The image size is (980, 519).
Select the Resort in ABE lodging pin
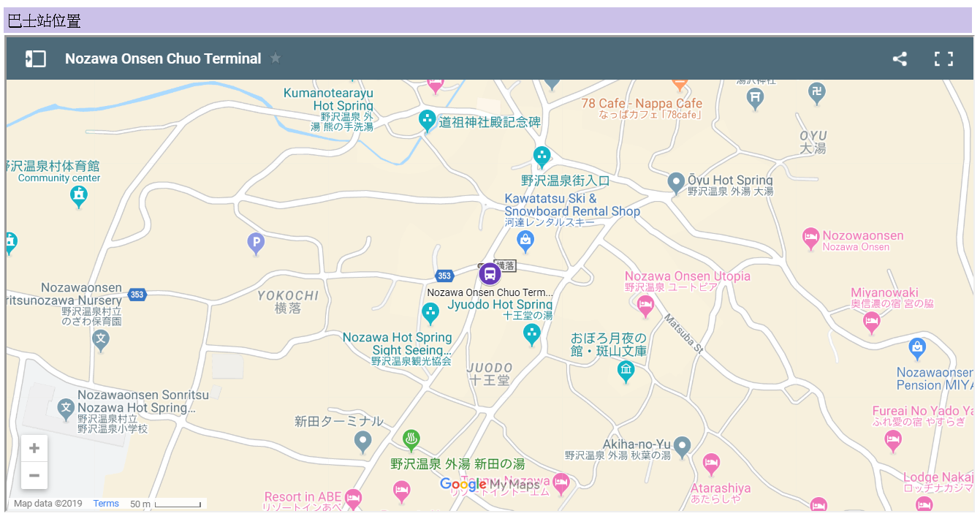(x=353, y=499)
